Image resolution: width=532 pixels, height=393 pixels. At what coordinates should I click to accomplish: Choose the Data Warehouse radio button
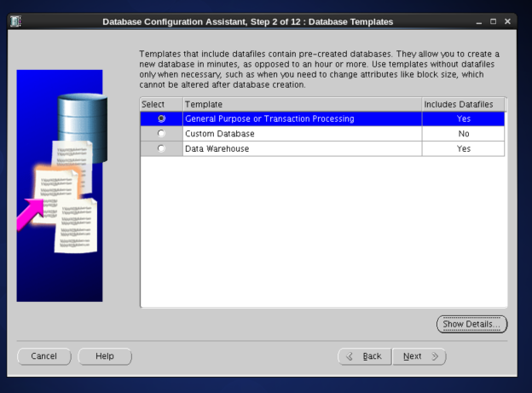(x=162, y=148)
